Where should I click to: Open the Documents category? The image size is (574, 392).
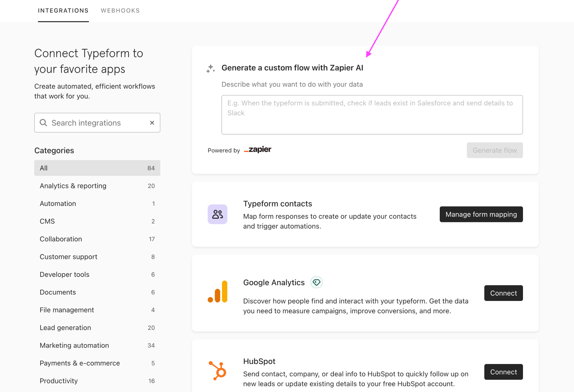(x=97, y=292)
